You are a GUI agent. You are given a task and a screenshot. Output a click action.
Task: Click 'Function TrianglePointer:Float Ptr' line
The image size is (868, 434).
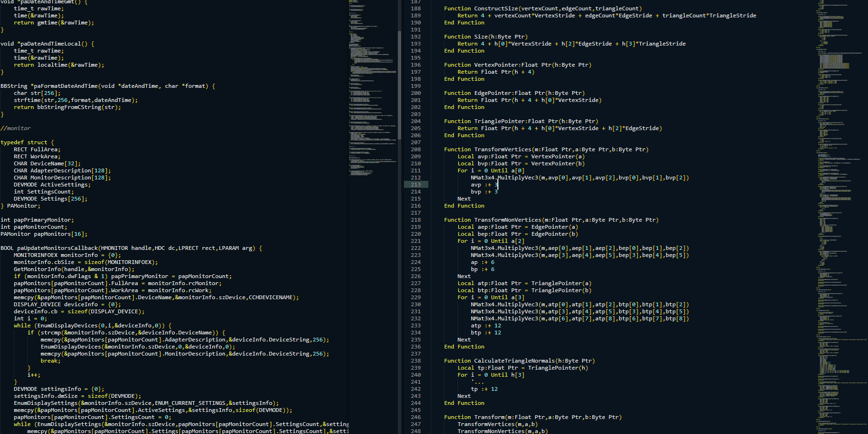click(521, 121)
